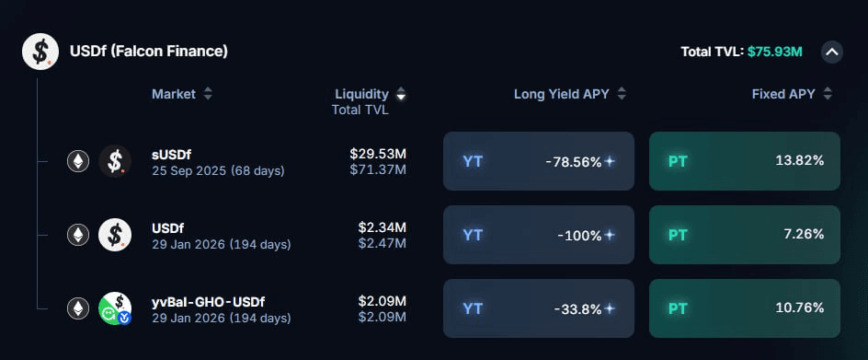Click the sparkle icon next to -78.56%
Viewport: 868px width, 360px height.
(610, 161)
